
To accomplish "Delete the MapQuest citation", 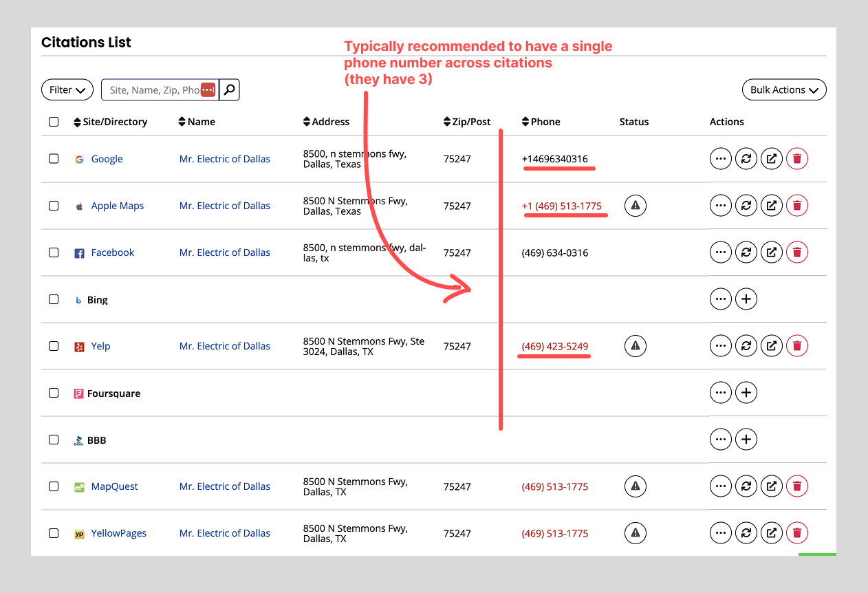I will point(797,486).
